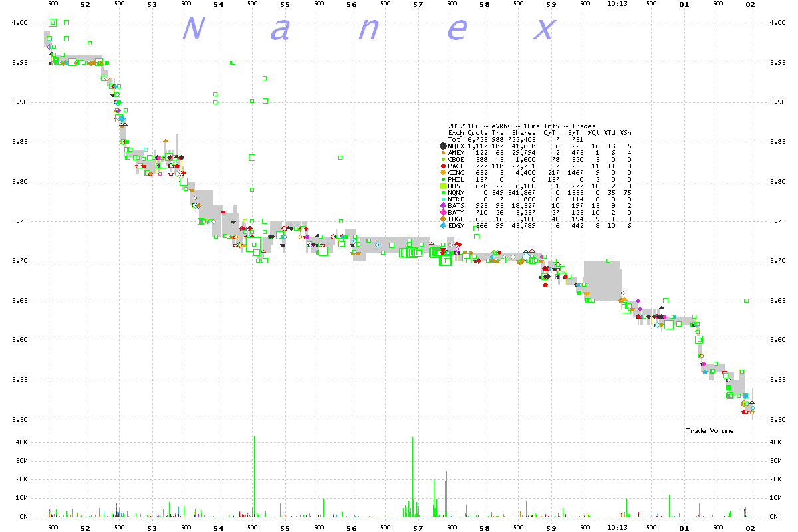Click the brown dot marker beside AMEX
This screenshot has height=532, width=798.
pos(443,152)
